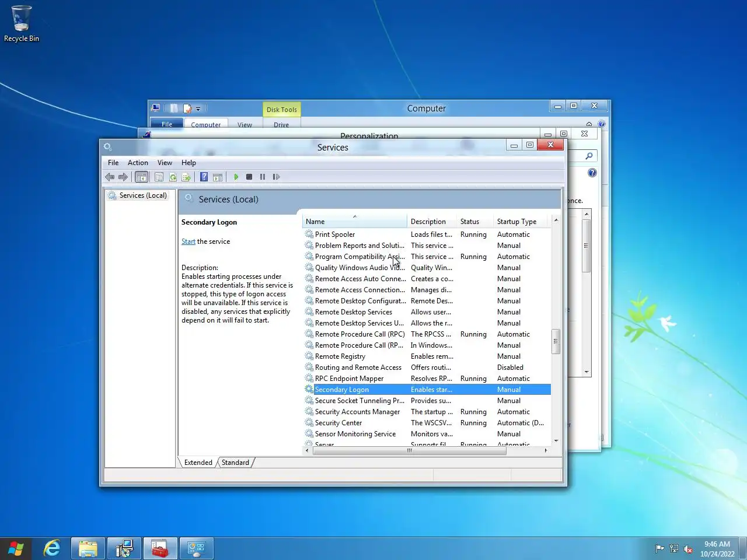This screenshot has height=560, width=747.
Task: Select the Problem Reports and Solutions service row
Action: pos(427,246)
